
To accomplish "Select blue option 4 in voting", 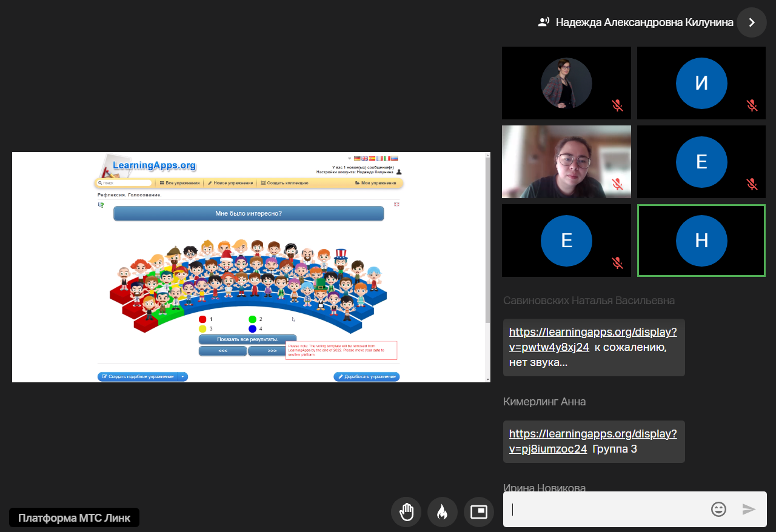I will point(252,328).
